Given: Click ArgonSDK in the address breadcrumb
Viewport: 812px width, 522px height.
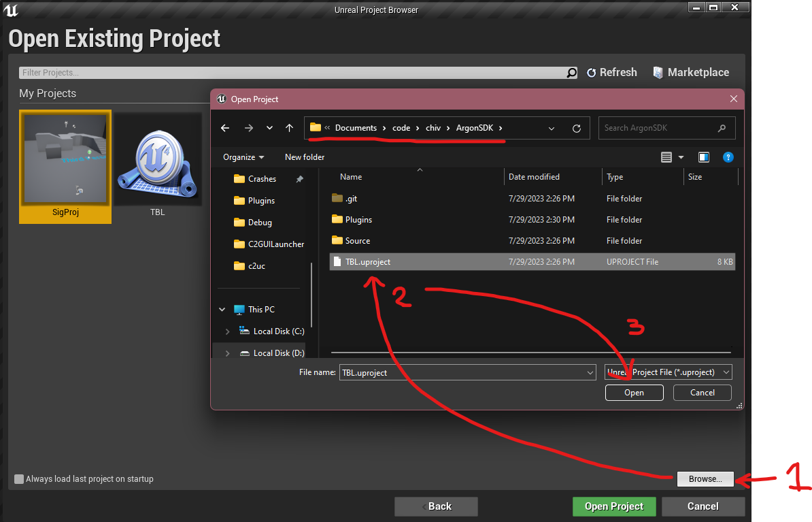Looking at the screenshot, I should point(475,128).
